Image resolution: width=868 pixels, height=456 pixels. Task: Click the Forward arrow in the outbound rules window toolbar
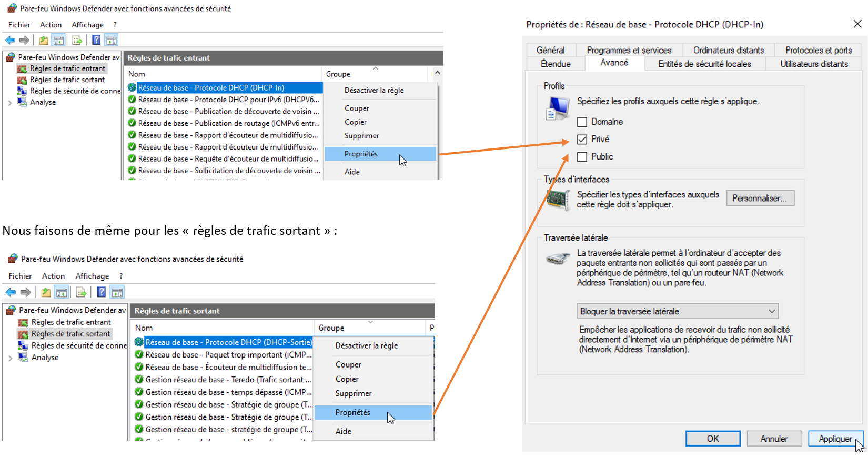[x=25, y=292]
